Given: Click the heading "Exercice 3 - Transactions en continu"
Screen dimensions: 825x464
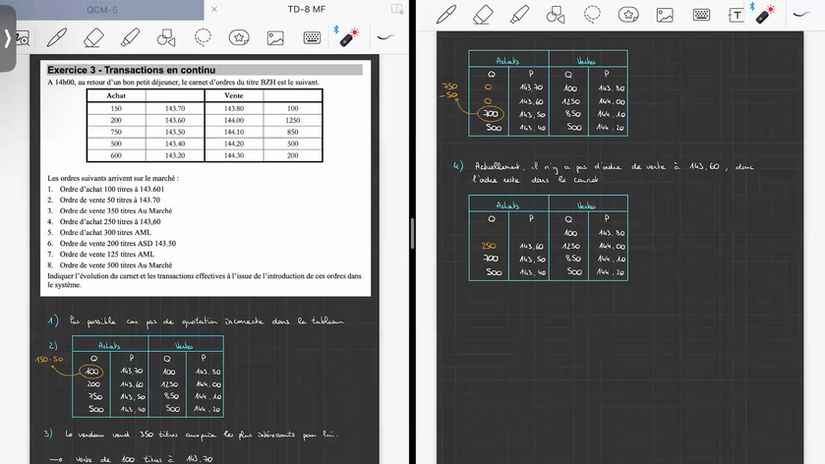Looking at the screenshot, I should pos(131,70).
